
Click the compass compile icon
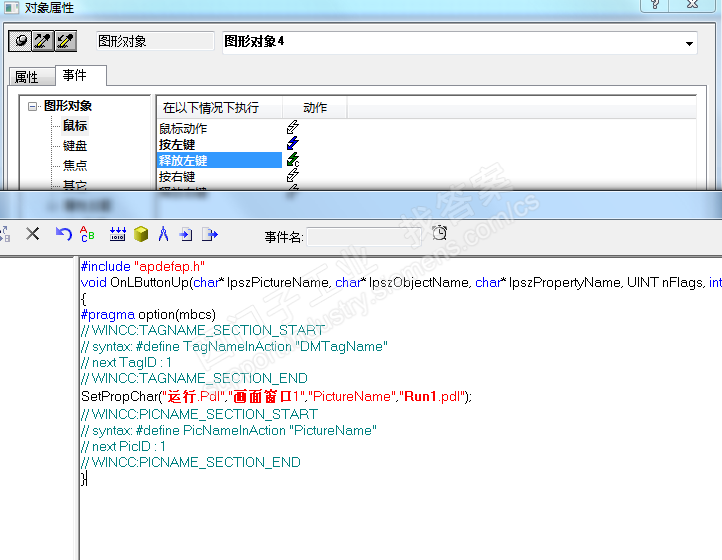163,234
